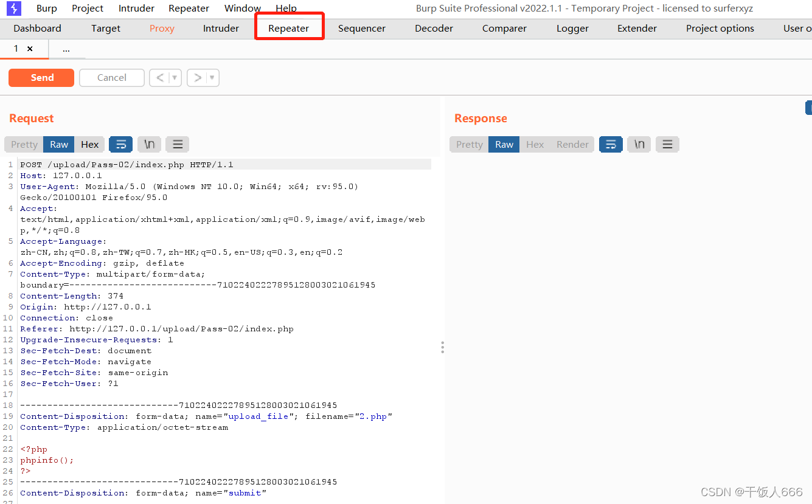Select Hex view in Request panel
The image size is (812, 504).
[89, 144]
